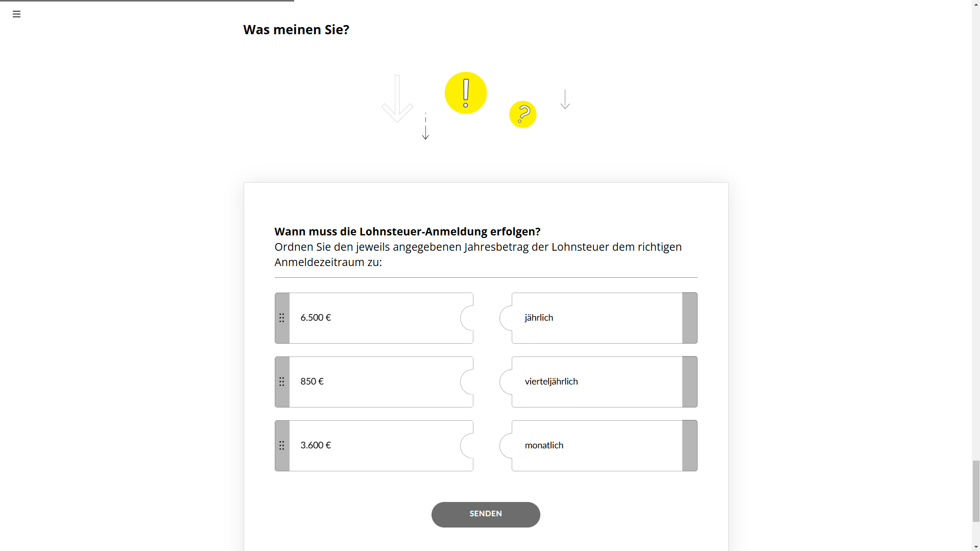The image size is (980, 551).
Task: Click the yellow question mark icon
Action: coord(523,114)
